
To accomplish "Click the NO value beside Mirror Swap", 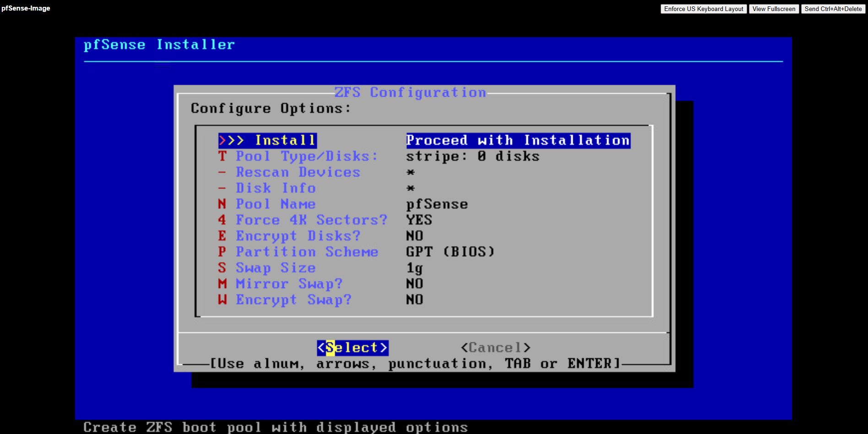I will coord(415,284).
